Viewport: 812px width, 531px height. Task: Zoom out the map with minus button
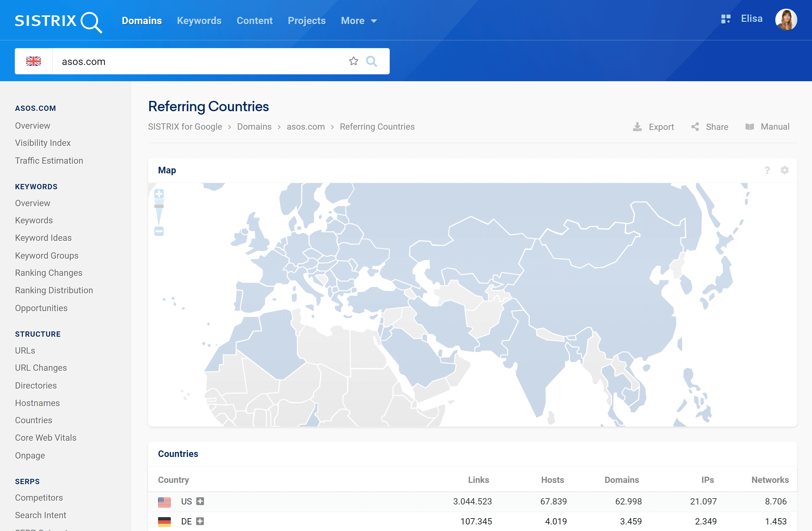click(x=159, y=231)
